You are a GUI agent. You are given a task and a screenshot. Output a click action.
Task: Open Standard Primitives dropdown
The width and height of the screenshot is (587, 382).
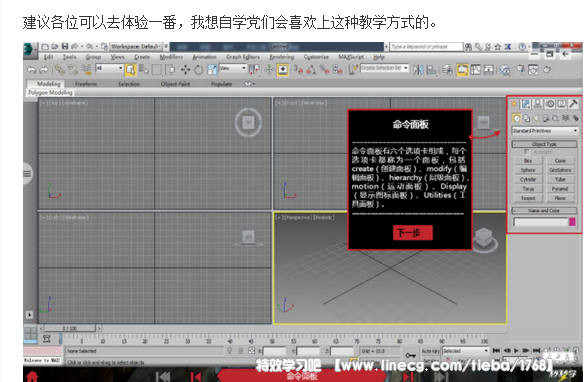point(545,131)
